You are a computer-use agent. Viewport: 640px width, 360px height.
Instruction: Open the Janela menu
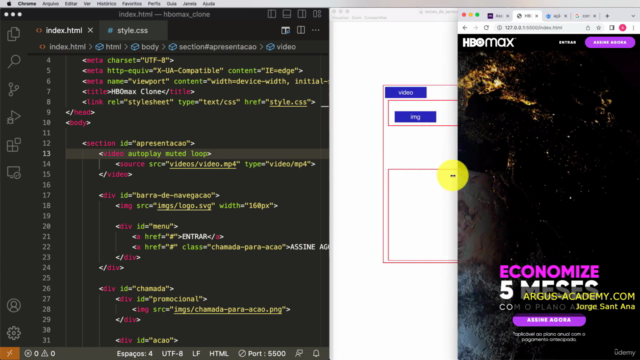point(189,4)
